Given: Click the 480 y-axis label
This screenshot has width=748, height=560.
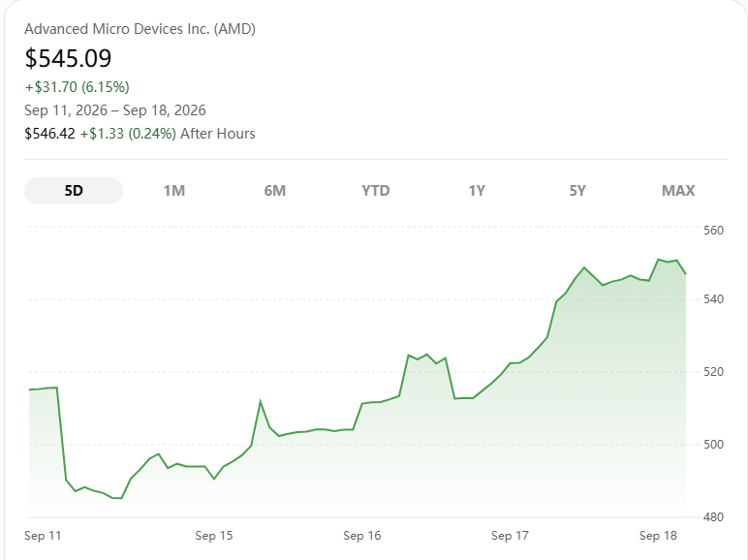Looking at the screenshot, I should pyautogui.click(x=714, y=517).
